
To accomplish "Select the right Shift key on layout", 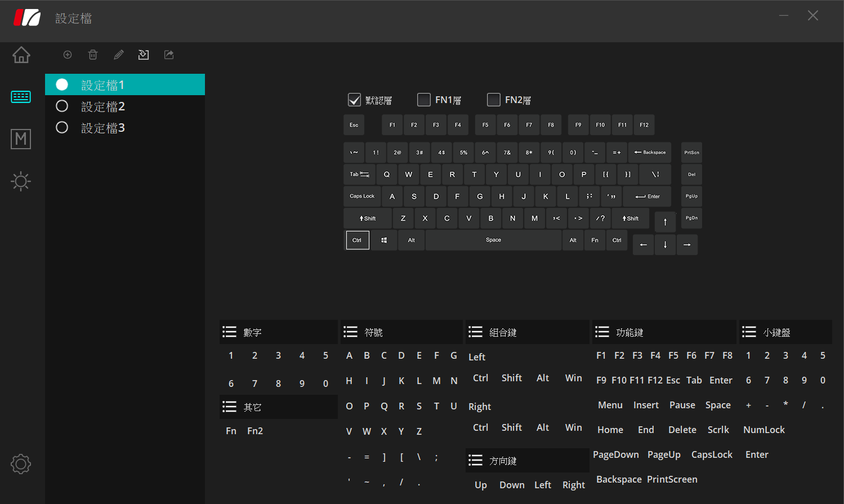I will [x=631, y=218].
